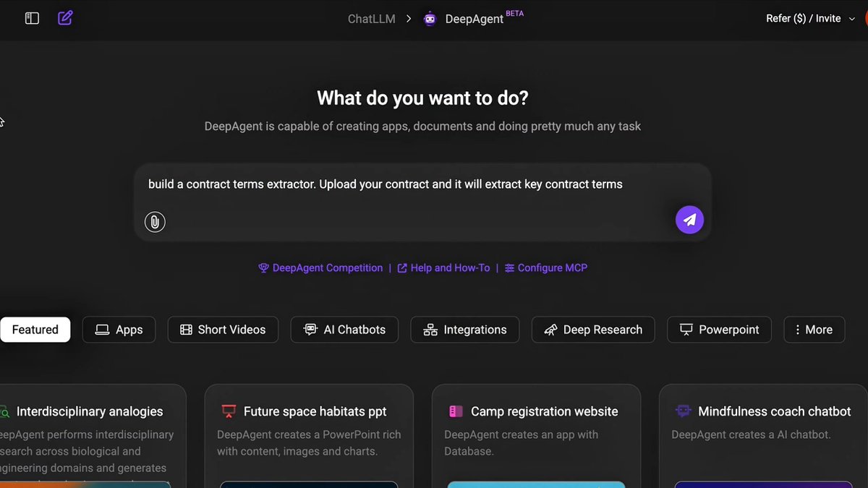Click the DeepAgent robot icon
This screenshot has height=488, width=868.
(430, 20)
